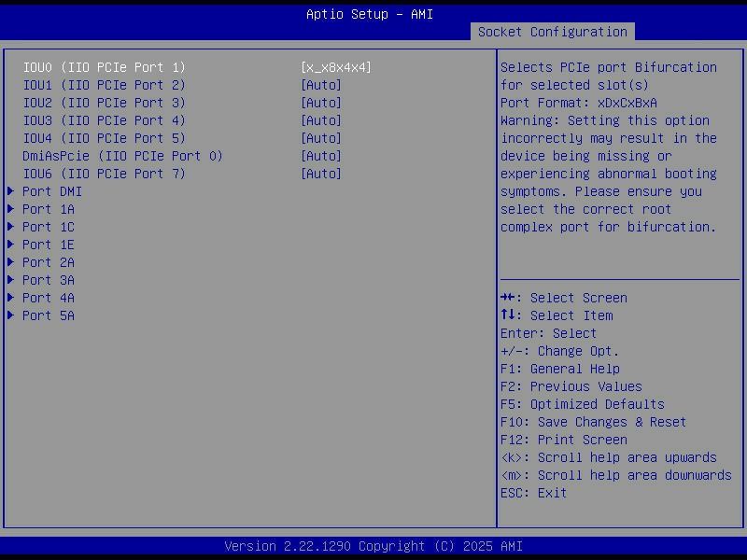The height and width of the screenshot is (560, 747).
Task: Click the arrow beside Port DMI
Action: (10, 191)
